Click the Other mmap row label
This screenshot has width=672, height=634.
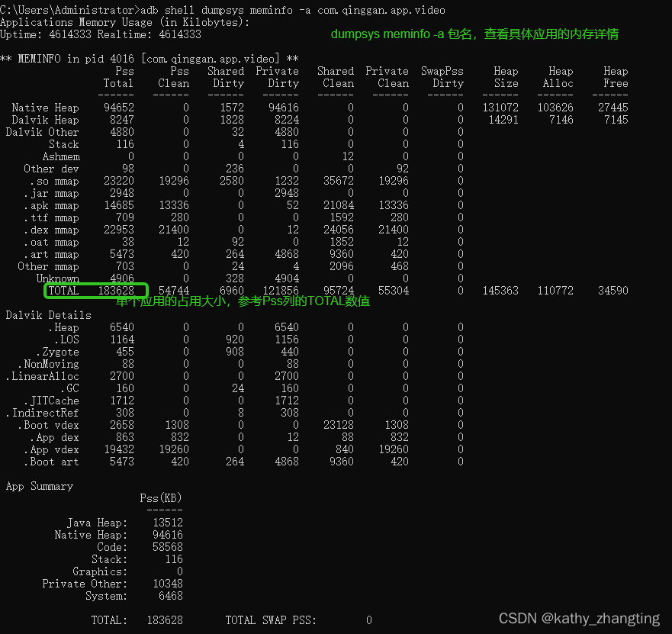(x=48, y=266)
